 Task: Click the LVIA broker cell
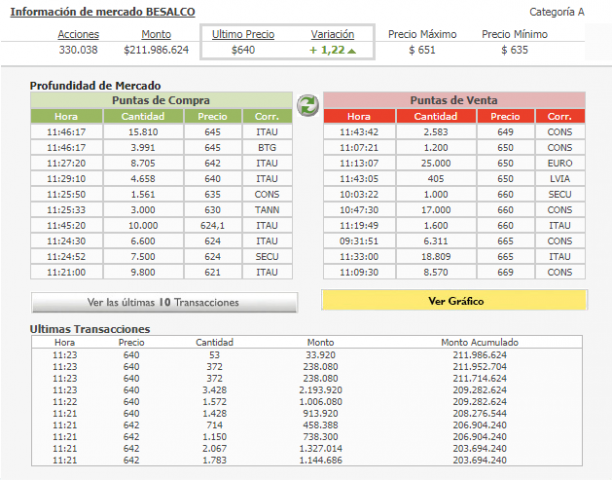[x=560, y=179]
